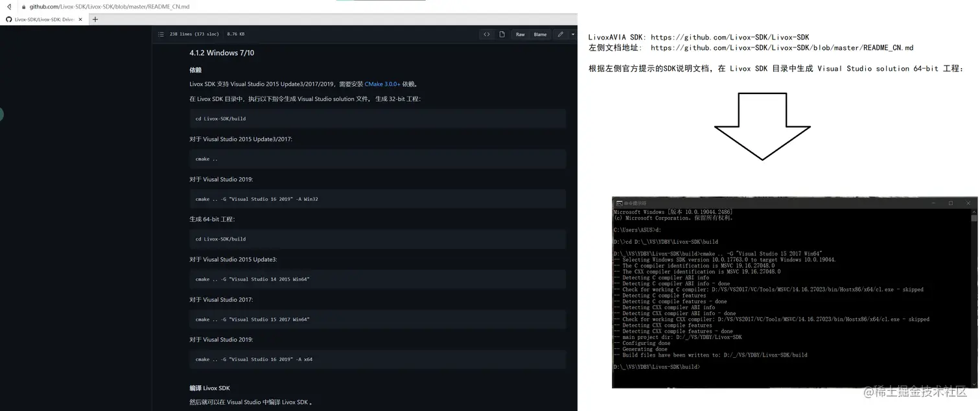Screen dimensions: 980x411
Task: Collapse the command prompt window from its title bar icon
Action: click(x=933, y=203)
